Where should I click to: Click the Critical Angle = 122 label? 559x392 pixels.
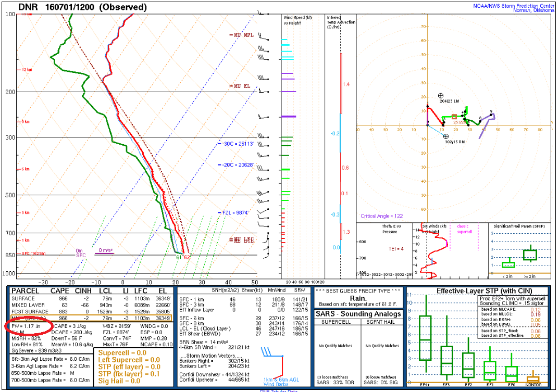click(382, 216)
